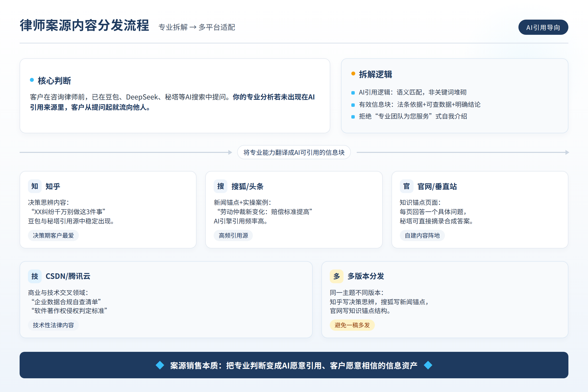The image size is (588, 392).
Task: Click the 多版本分发 card title
Action: 366,276
